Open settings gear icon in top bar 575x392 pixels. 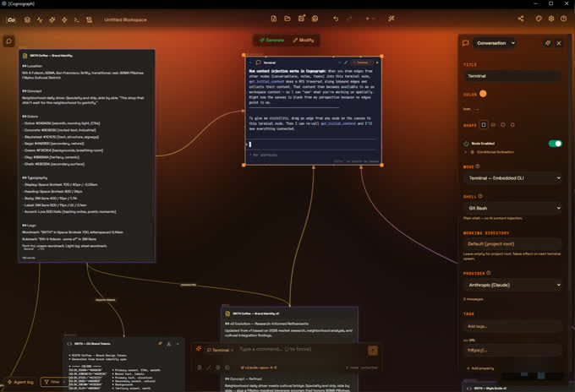point(550,19)
